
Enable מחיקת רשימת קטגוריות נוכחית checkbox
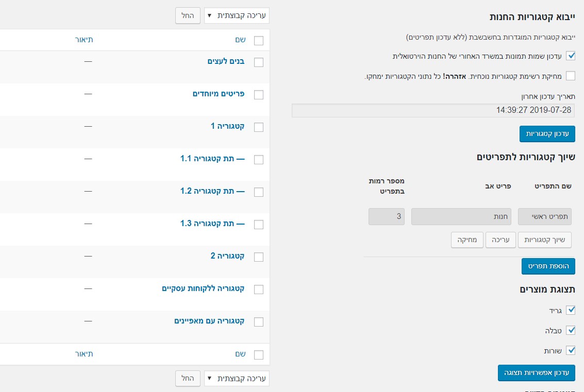tap(571, 76)
